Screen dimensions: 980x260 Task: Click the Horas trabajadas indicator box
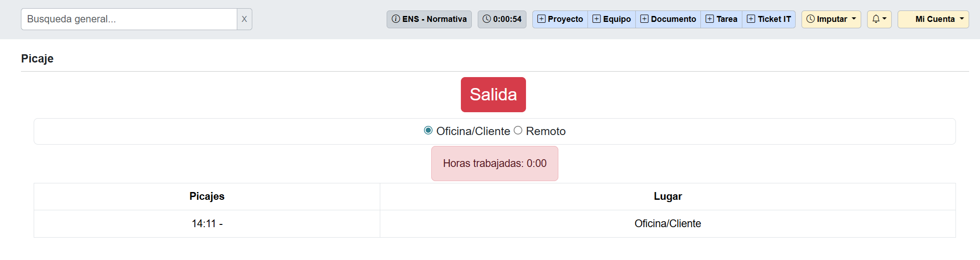tap(495, 163)
